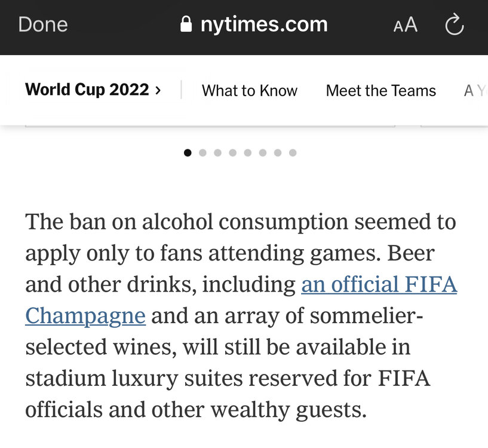Select the first (black) carousel dot
This screenshot has width=488, height=448.
pos(188,153)
